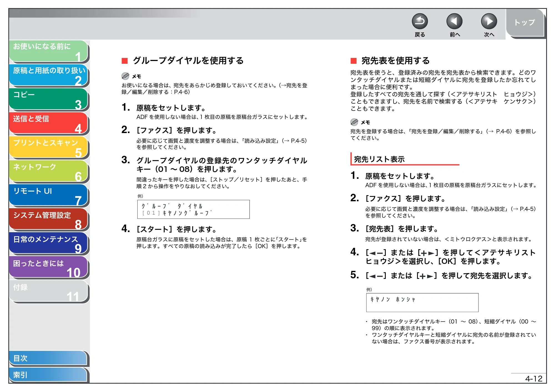
Task: Follow the P.4-6 link in the group dial memo
Action: tap(181, 92)
